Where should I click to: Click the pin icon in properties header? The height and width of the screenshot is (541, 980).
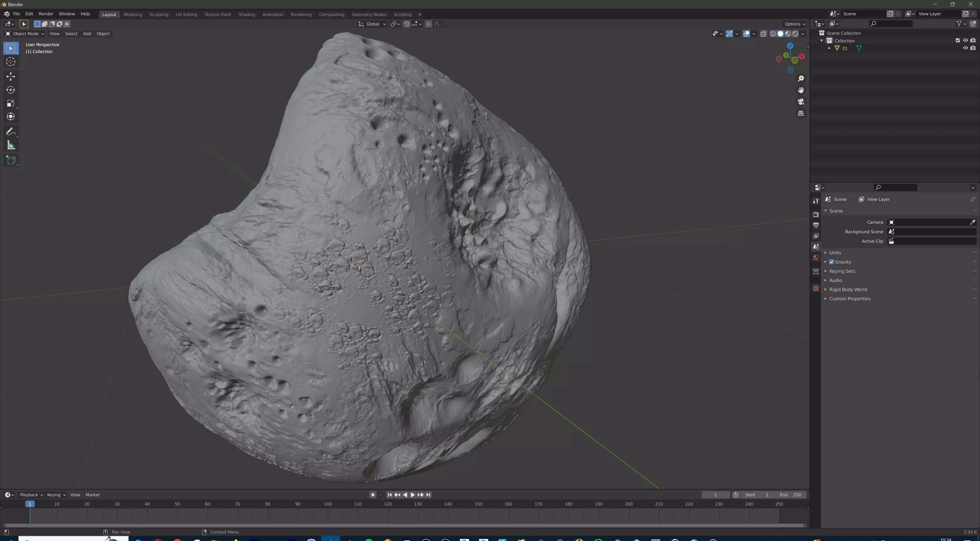[972, 199]
